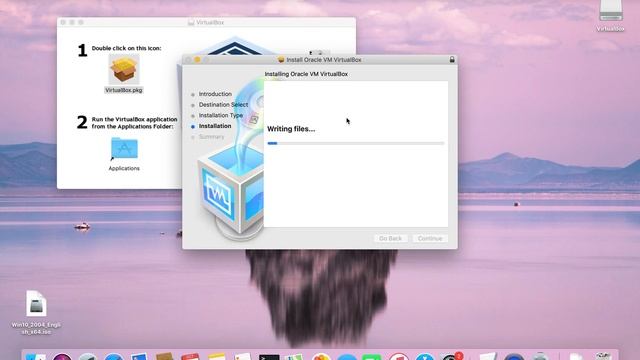Select the current Installation step

215,126
